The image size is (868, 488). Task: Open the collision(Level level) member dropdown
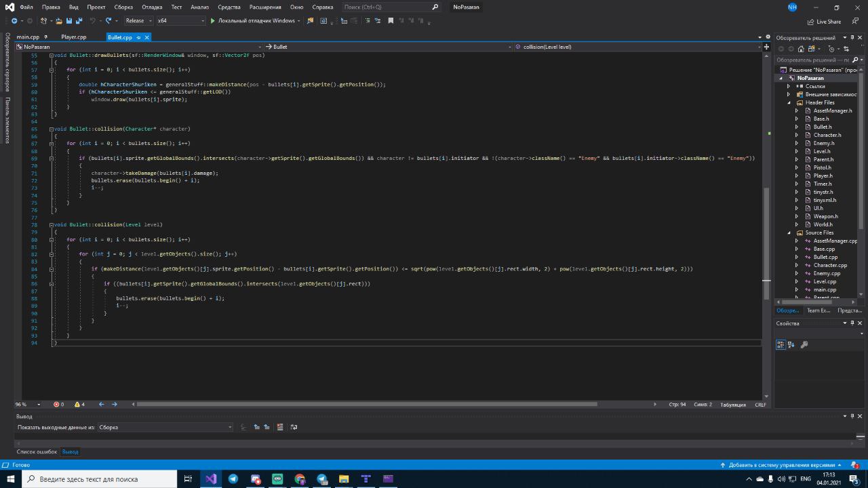637,47
